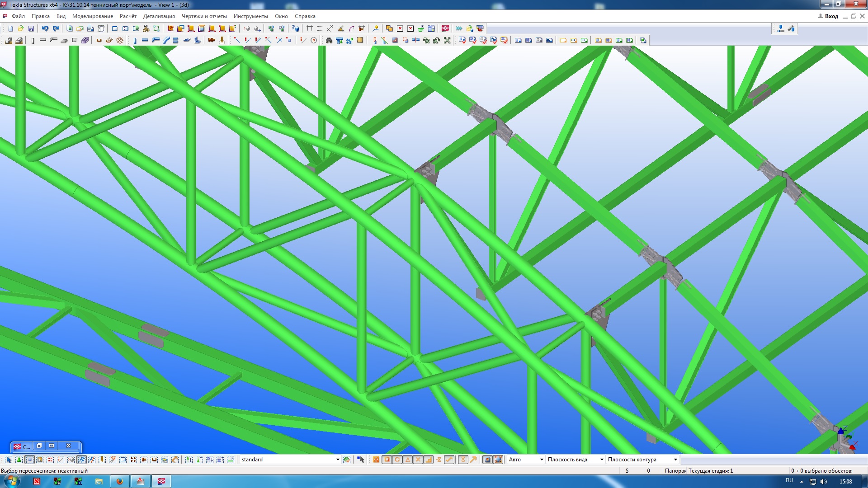Select the create steel column tool
The image size is (868, 488).
coord(135,40)
